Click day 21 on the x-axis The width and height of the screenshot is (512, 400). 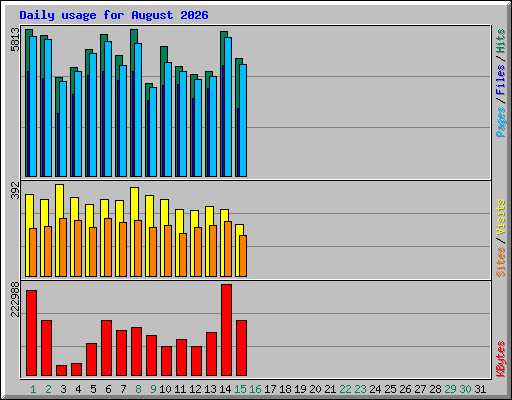(330, 389)
